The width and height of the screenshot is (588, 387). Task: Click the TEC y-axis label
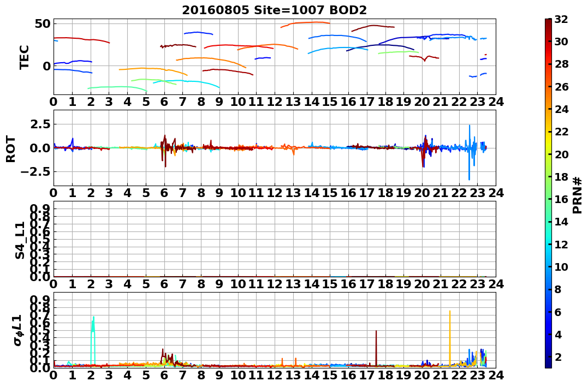[x=25, y=57]
